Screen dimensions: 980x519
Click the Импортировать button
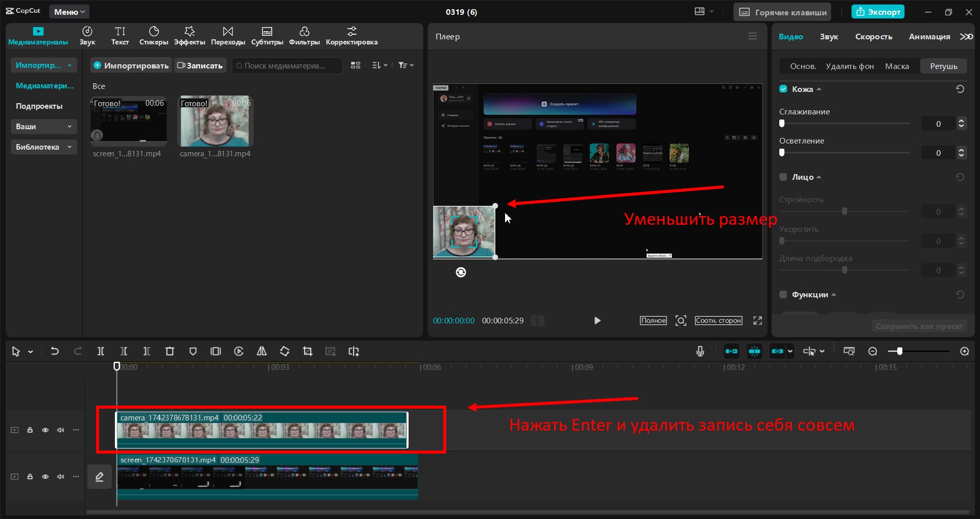click(131, 65)
